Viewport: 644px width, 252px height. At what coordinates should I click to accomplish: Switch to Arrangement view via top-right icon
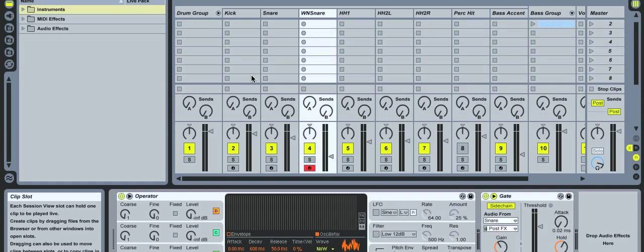tap(635, 4)
